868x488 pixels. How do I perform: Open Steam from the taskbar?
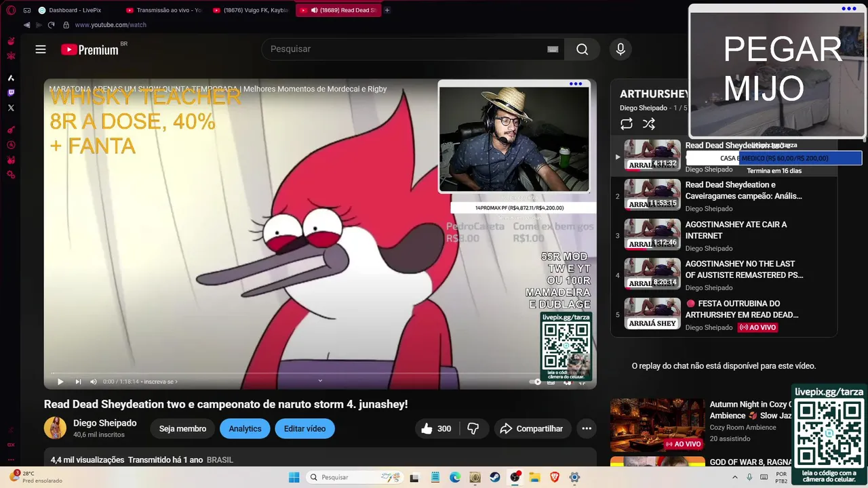point(495,477)
